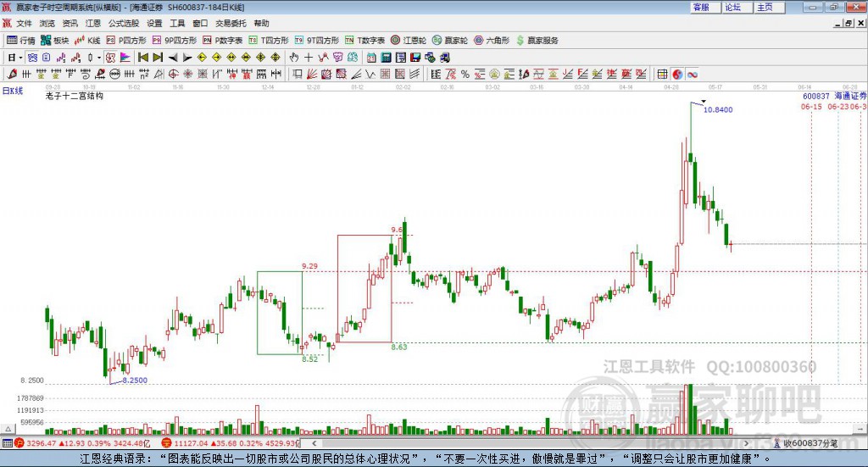
Task: Jump to last bar icon
Action: click(x=158, y=58)
